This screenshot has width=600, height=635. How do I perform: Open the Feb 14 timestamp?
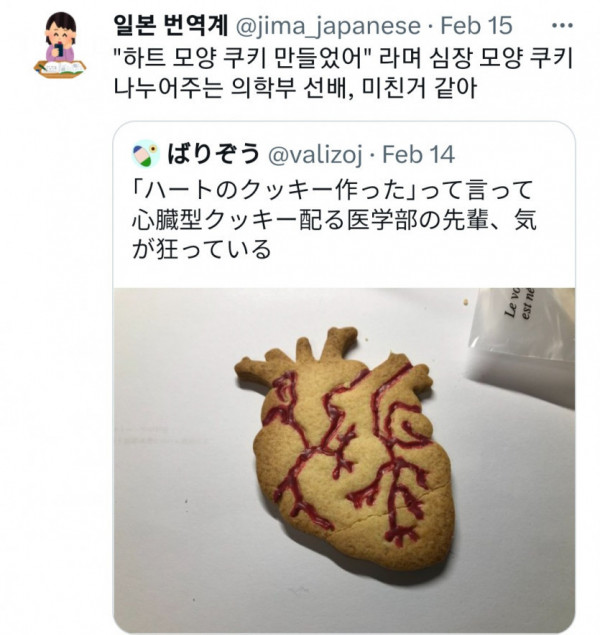click(x=419, y=154)
